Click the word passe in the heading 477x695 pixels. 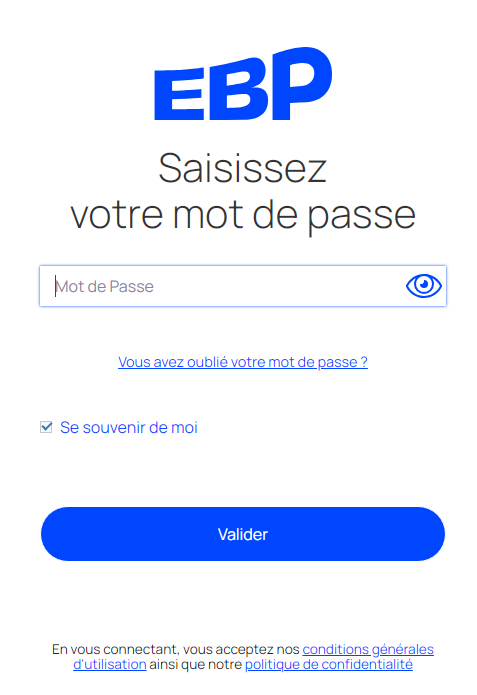tap(361, 217)
